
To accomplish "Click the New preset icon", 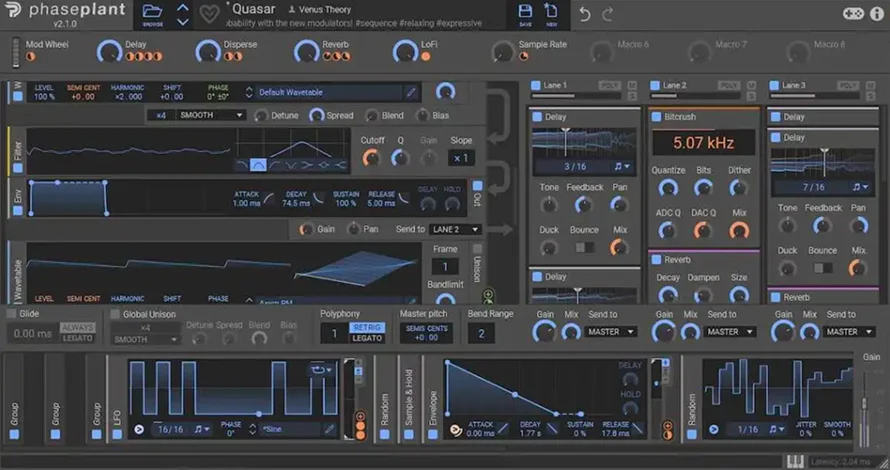I will pyautogui.click(x=552, y=13).
